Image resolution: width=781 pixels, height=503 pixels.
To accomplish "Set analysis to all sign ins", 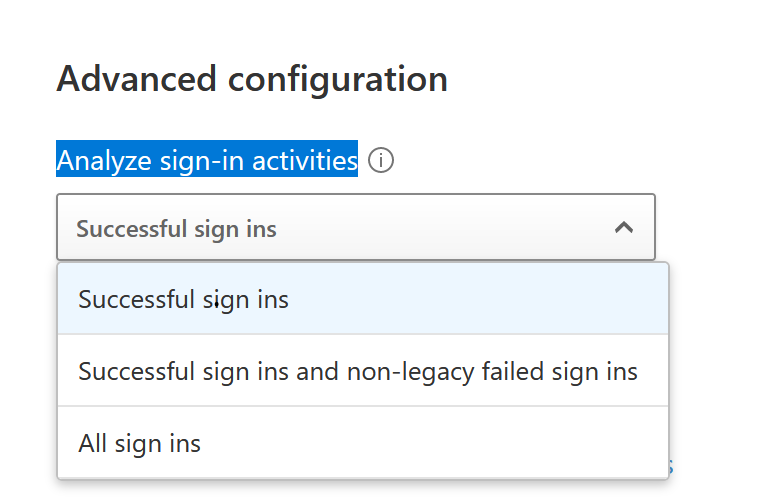I will [x=363, y=443].
